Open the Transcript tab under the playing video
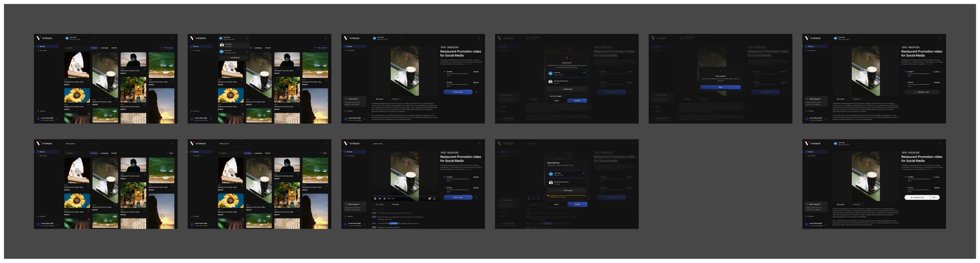The width and height of the screenshot is (980, 263). pyautogui.click(x=395, y=204)
